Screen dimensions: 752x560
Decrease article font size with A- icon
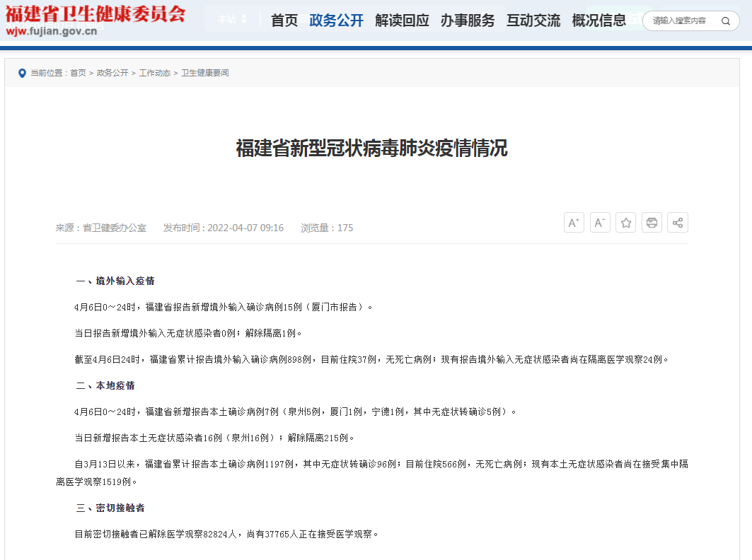(600, 223)
